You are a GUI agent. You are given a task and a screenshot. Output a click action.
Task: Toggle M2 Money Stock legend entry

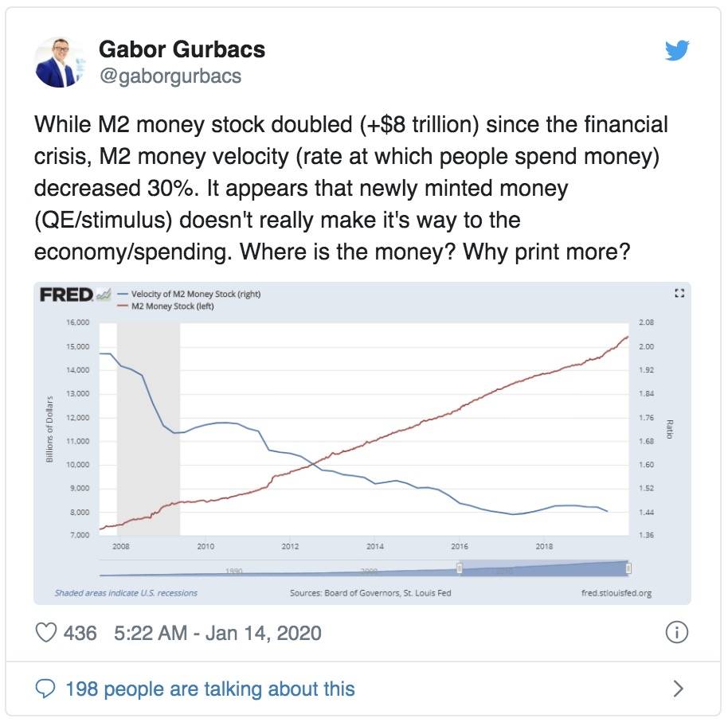click(x=166, y=306)
